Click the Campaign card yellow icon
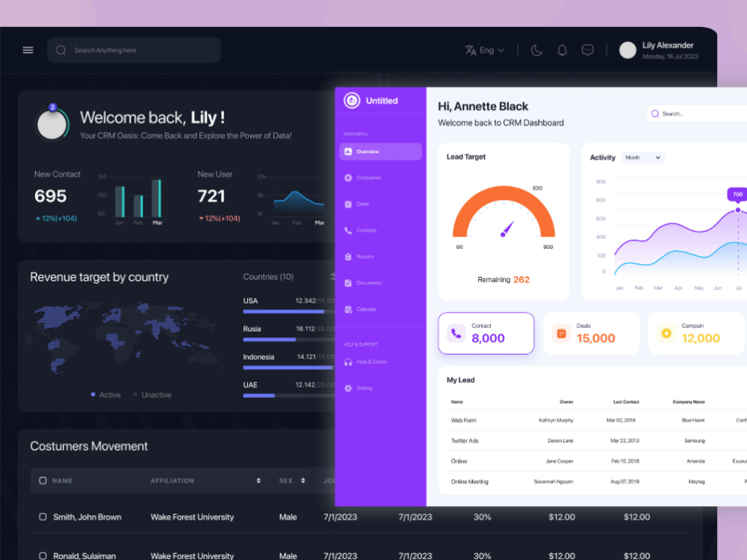The height and width of the screenshot is (560, 747). click(666, 333)
